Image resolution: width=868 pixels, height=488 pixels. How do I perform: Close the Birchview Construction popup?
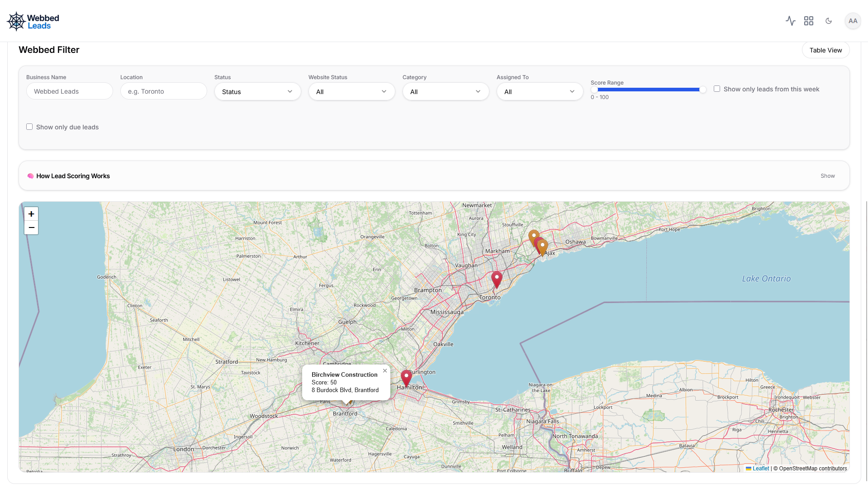click(x=385, y=371)
